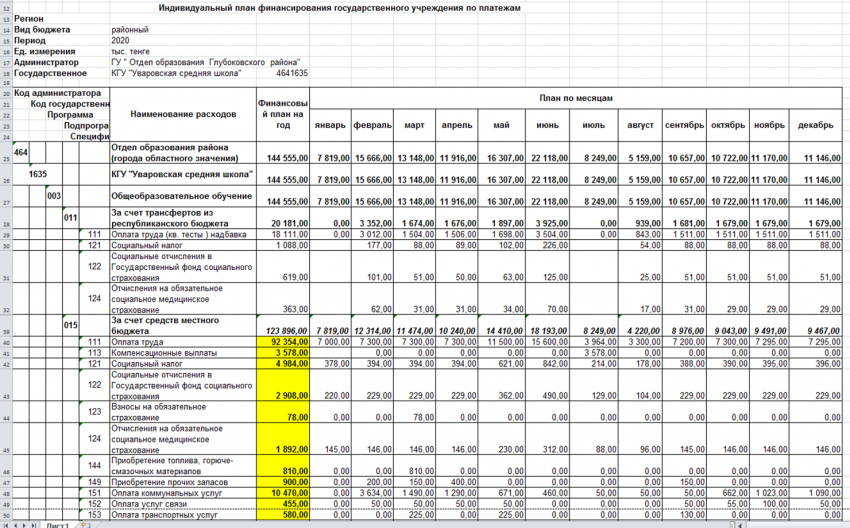The width and height of the screenshot is (850, 528).
Task: Select the 'Наименование расходов' column header
Action: coord(183,114)
